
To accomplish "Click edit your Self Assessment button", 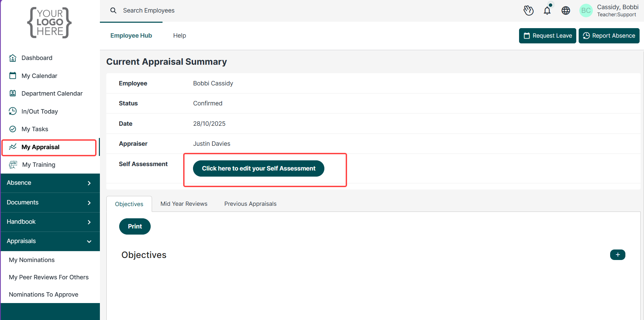I will pyautogui.click(x=259, y=168).
